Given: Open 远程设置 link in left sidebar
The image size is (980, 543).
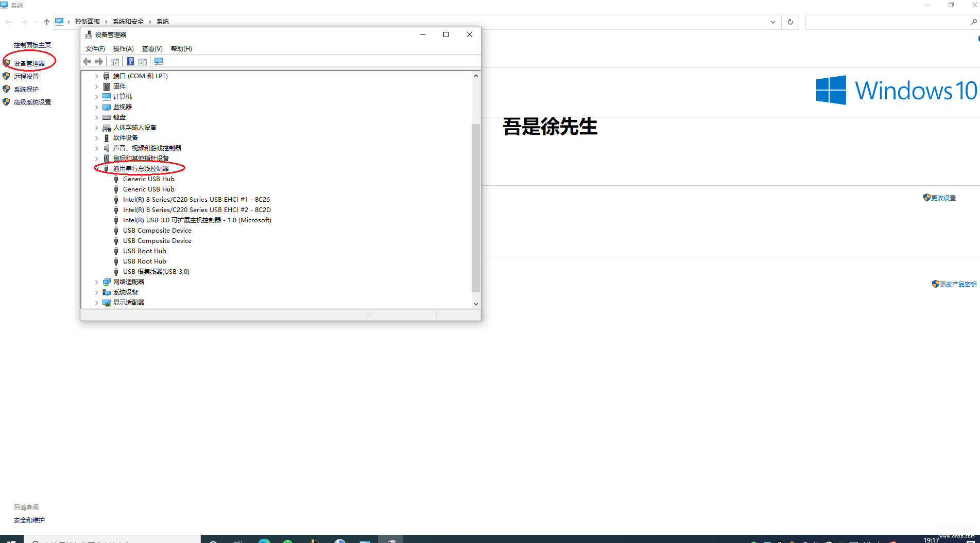Looking at the screenshot, I should point(26,76).
